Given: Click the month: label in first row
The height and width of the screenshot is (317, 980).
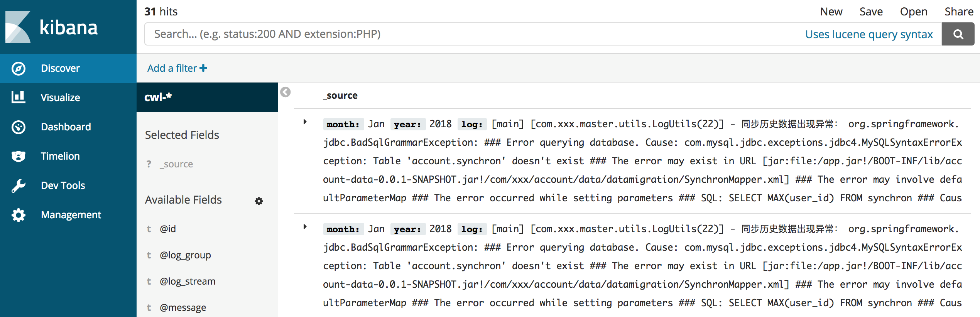Looking at the screenshot, I should [343, 124].
